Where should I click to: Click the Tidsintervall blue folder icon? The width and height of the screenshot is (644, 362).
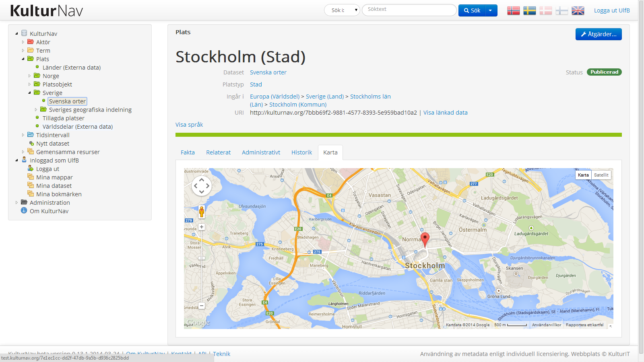tap(31, 134)
